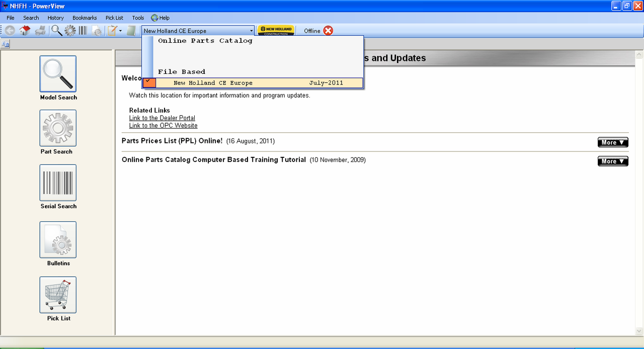Click the red Offline status icon
This screenshot has width=644, height=349.
[x=328, y=31]
